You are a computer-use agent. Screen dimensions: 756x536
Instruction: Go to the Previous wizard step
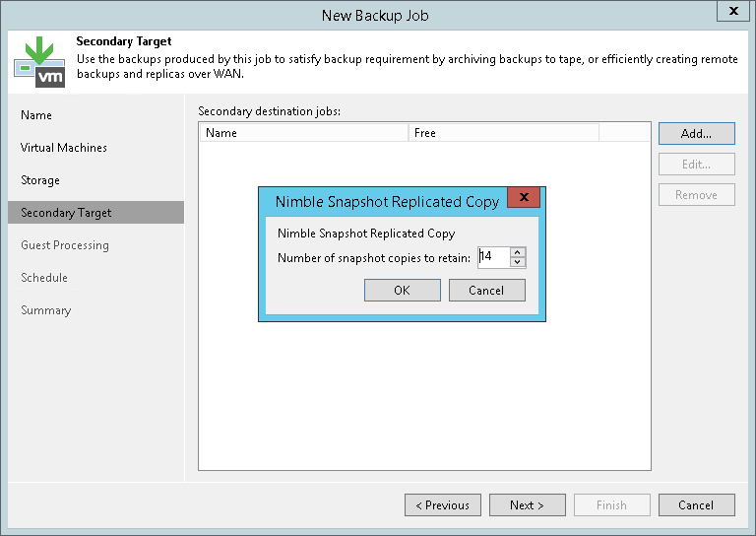[443, 505]
